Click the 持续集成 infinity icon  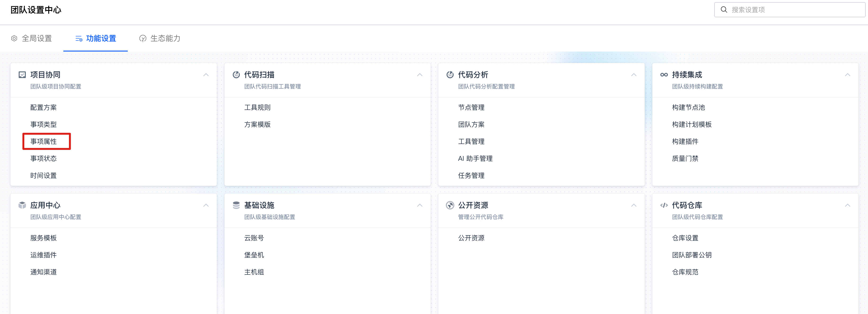click(x=664, y=75)
